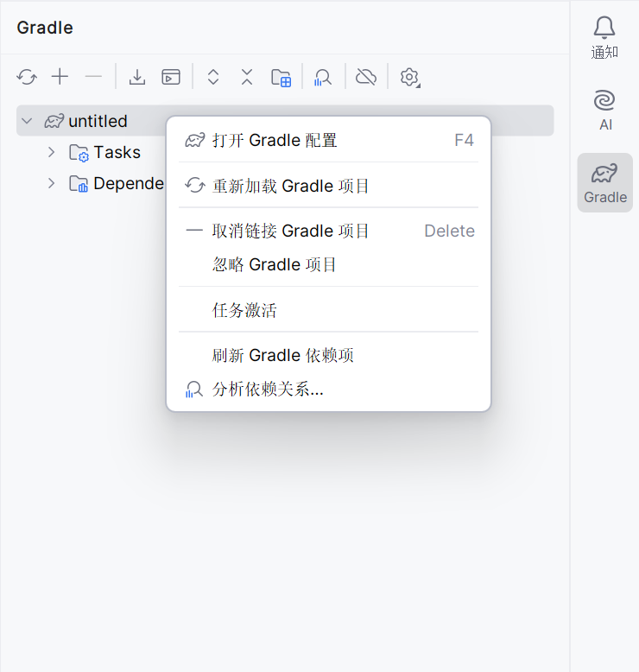Choose 忽略 Gradle 项目 menu entry
The height and width of the screenshot is (672, 639).
328,264
